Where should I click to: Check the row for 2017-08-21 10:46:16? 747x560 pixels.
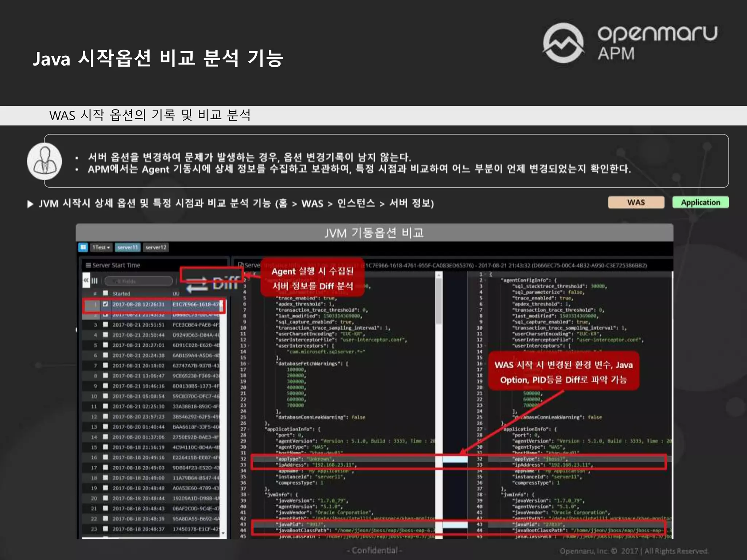pyautogui.click(x=105, y=386)
